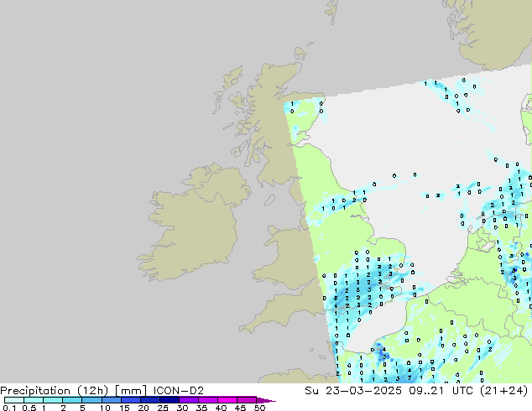Viewport: 532px width, 411px height.
Task: Click the 1–2 mm legend color swatch
Action: pos(53,400)
